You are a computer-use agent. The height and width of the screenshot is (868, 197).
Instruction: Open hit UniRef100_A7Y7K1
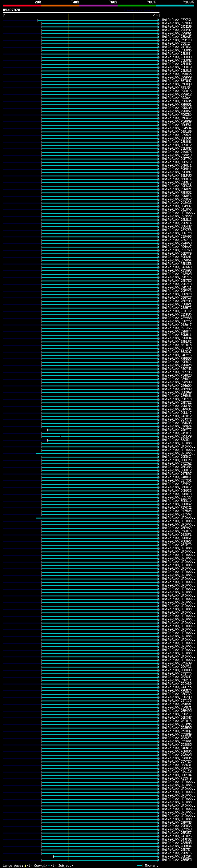point(176,20)
